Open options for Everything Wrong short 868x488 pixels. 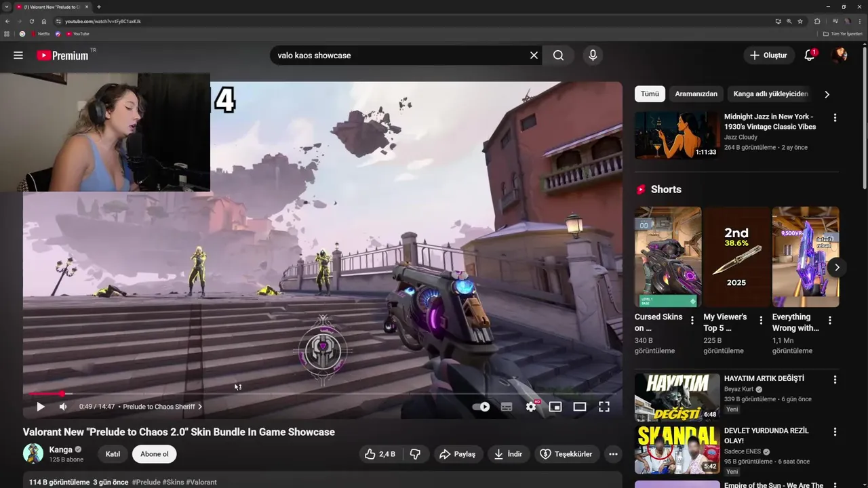tap(830, 320)
